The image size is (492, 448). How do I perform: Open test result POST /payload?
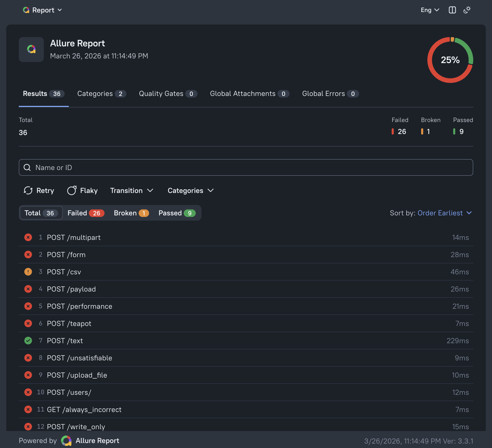[x=246, y=289]
